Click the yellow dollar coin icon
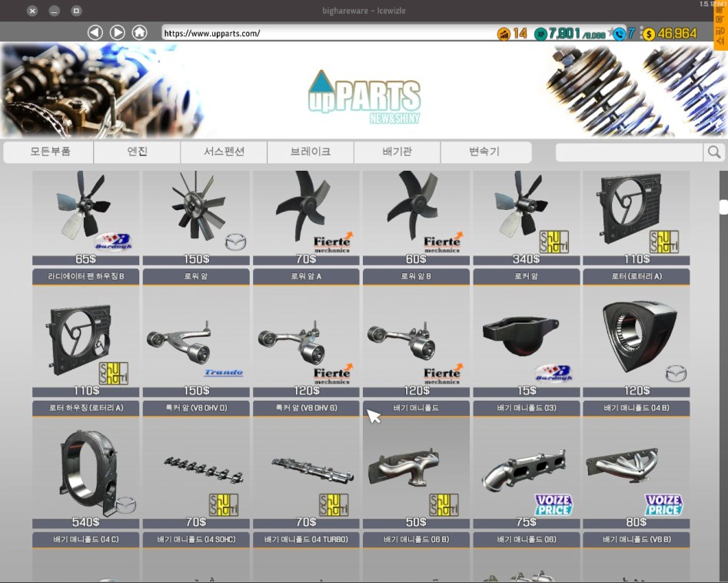This screenshot has height=583, width=728. coord(649,34)
